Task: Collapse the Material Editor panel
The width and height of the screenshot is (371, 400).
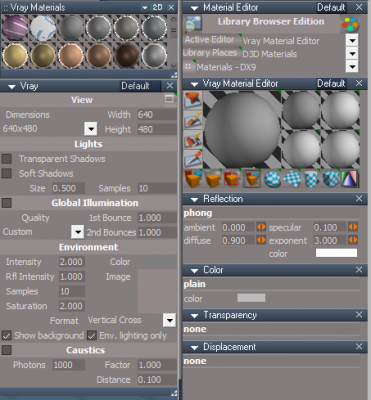Action: coord(194,8)
